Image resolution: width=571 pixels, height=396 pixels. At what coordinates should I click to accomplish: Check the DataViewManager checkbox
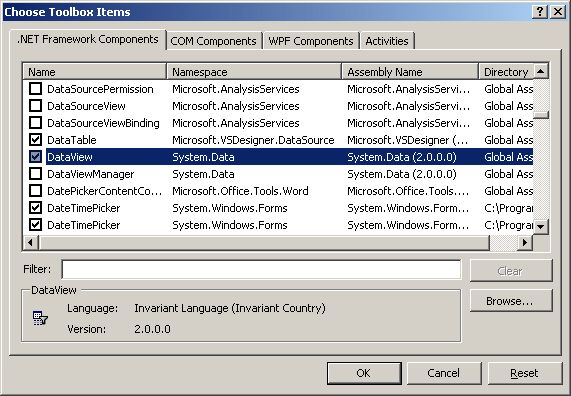(x=35, y=174)
